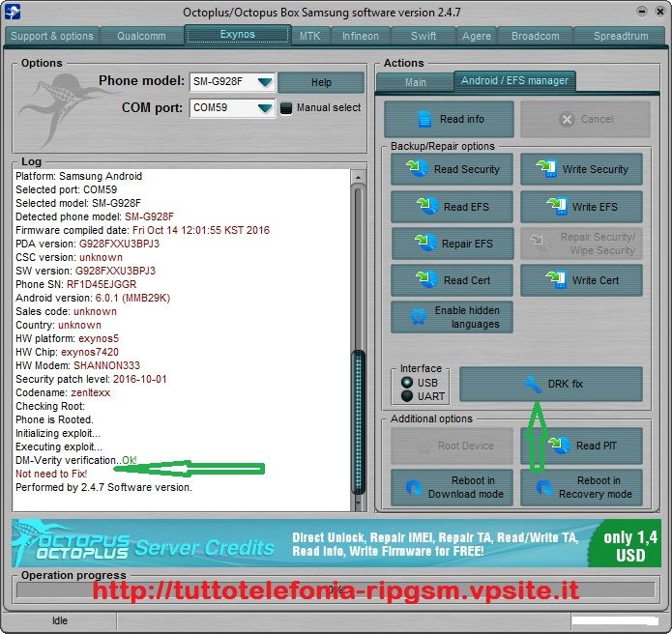Click the 'Not need to Fix!' log line
Viewport: 672px width, 634px height.
click(51, 474)
